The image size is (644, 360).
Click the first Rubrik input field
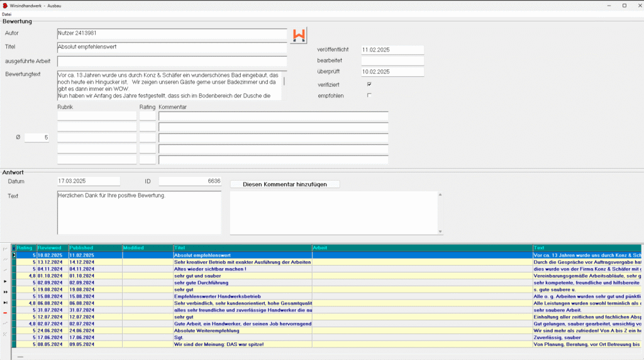pos(97,116)
